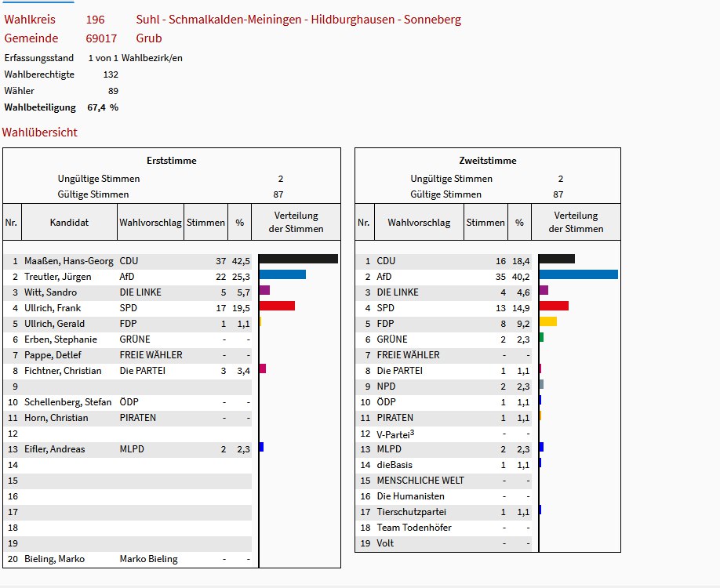The height and width of the screenshot is (588, 720).
Task: Click Gemeinde name Grub
Action: click(149, 38)
